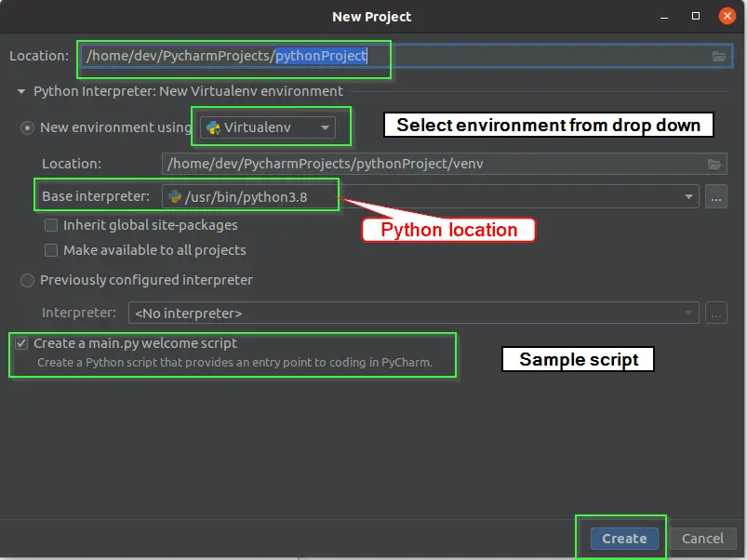Click the Interpreter label text
This screenshot has height=560, width=747.
point(78,313)
